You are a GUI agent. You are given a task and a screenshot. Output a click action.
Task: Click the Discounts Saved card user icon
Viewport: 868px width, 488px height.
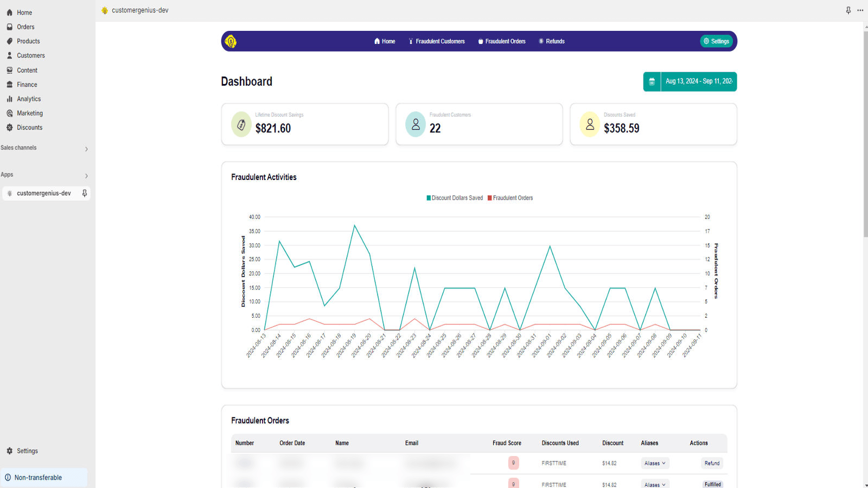(590, 125)
